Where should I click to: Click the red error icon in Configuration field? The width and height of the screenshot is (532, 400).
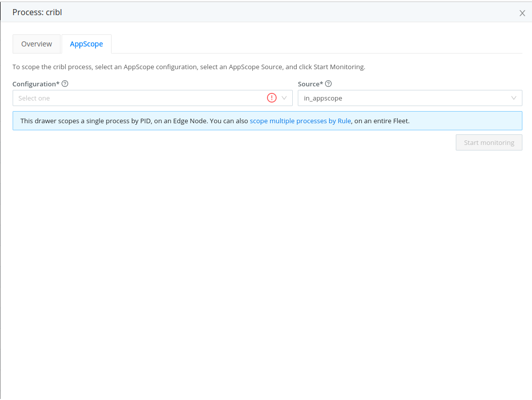tap(272, 98)
